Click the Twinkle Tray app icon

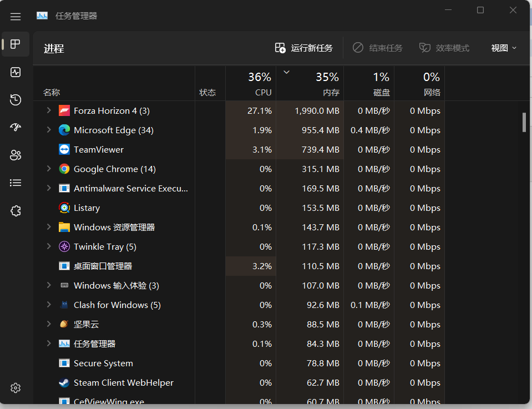64,246
